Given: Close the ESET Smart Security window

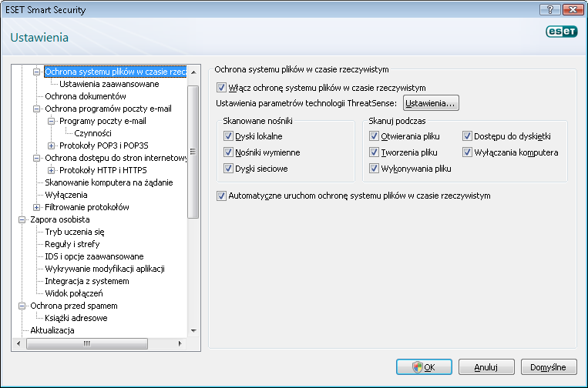Looking at the screenshot, I should click(573, 10).
